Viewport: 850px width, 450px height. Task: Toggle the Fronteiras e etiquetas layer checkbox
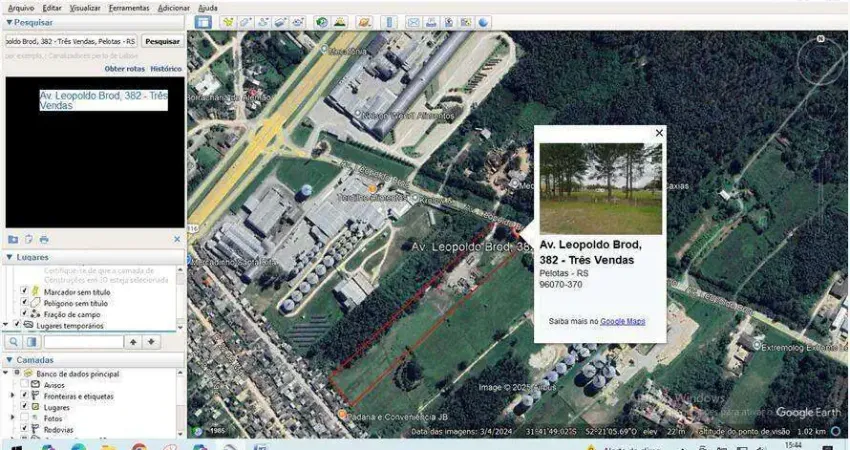click(x=25, y=396)
